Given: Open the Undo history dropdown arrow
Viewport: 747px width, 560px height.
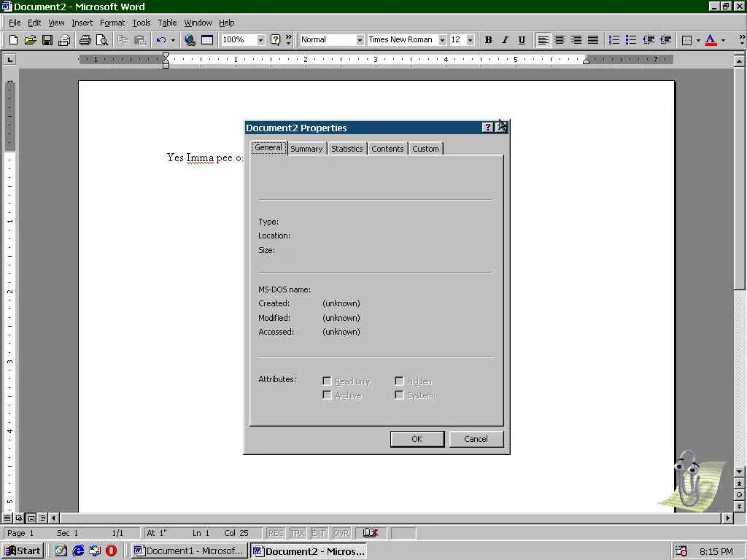Looking at the screenshot, I should click(172, 40).
